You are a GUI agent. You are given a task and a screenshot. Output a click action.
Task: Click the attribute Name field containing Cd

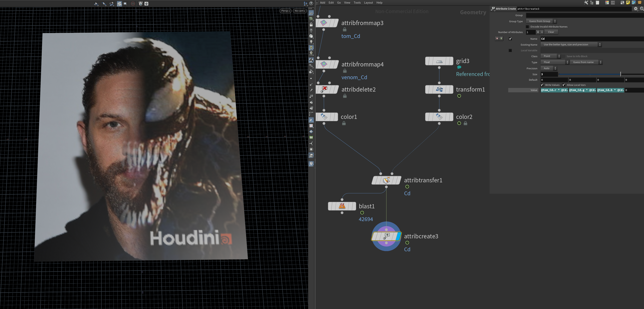tap(592, 39)
